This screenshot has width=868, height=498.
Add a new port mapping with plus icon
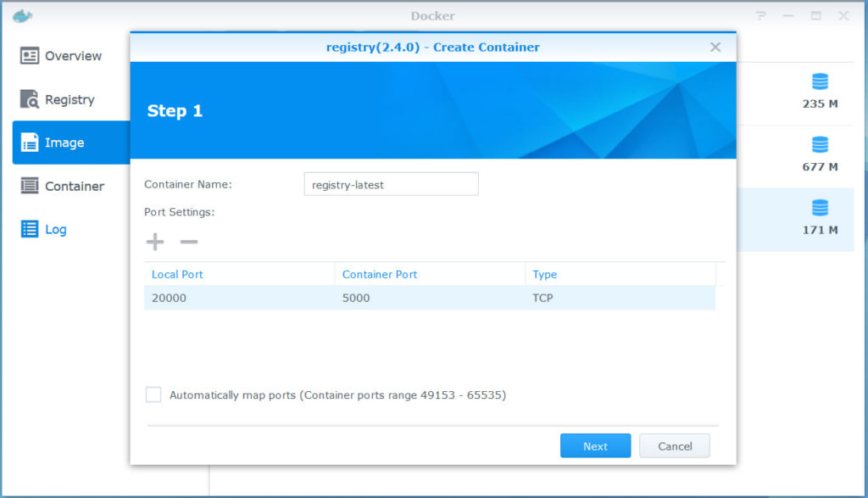click(x=155, y=242)
